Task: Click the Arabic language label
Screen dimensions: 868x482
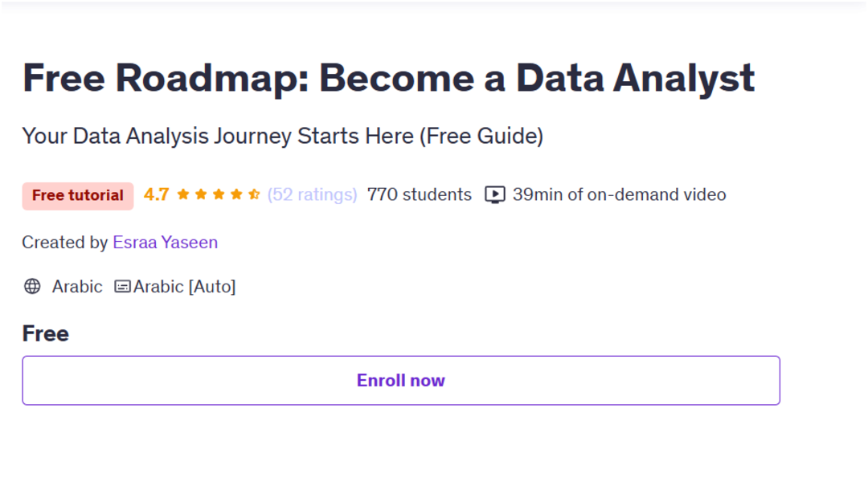Action: 77,287
